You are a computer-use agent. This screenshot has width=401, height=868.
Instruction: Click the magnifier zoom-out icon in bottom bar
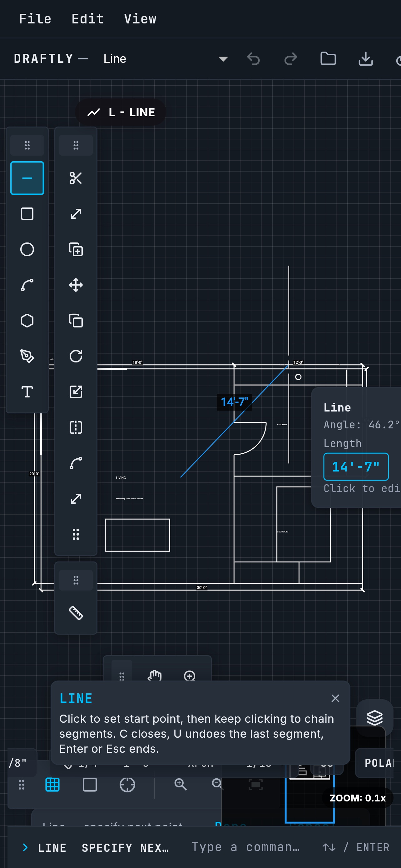(x=217, y=785)
